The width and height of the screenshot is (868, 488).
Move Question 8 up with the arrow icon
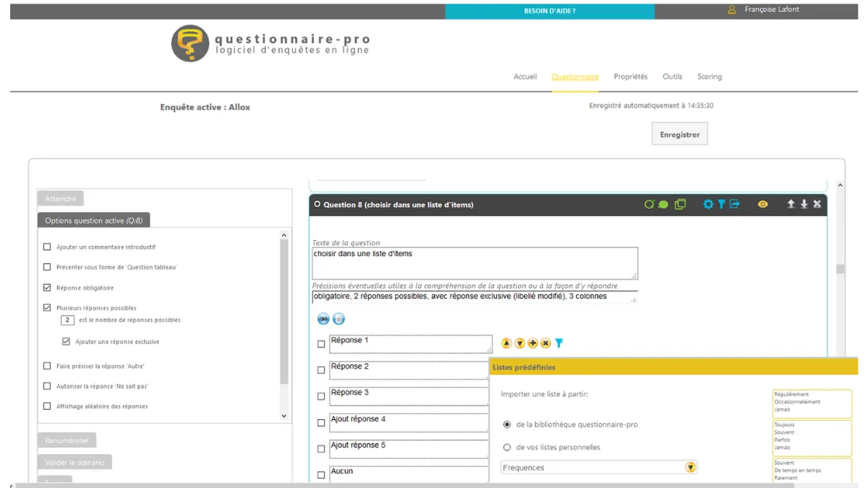point(791,205)
